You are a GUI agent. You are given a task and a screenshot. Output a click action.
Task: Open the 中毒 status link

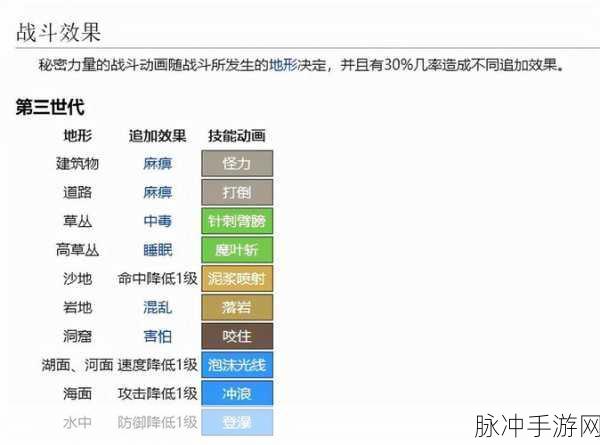point(158,221)
